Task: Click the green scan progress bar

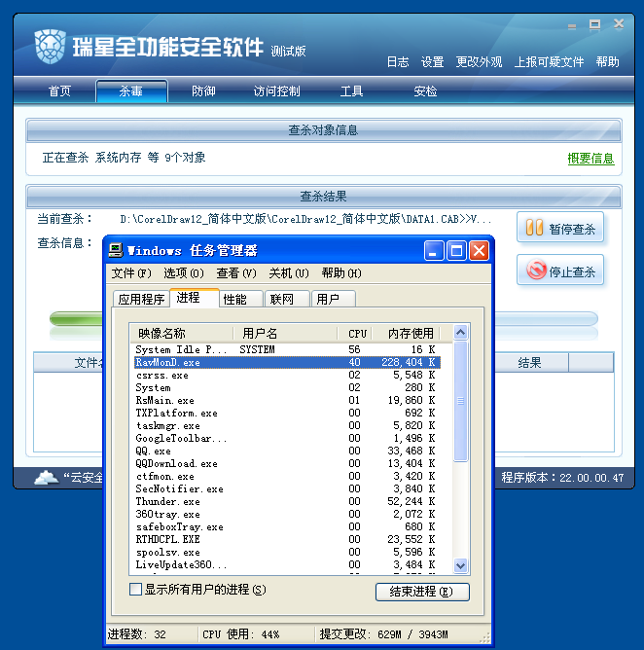Action: pos(76,319)
